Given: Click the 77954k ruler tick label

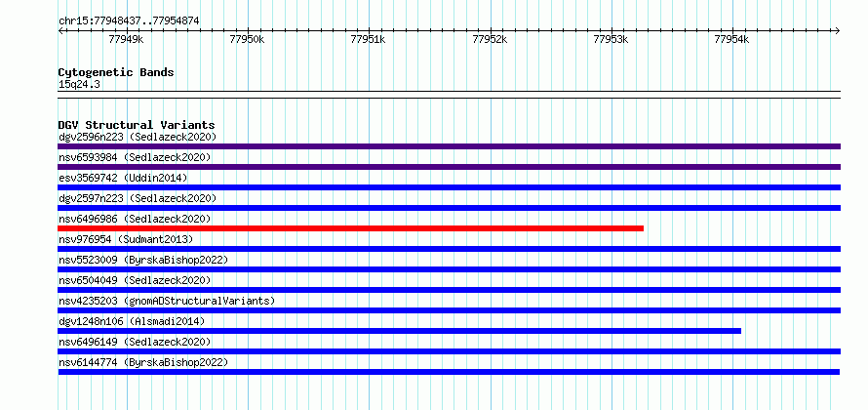Looking at the screenshot, I should 731,39.
